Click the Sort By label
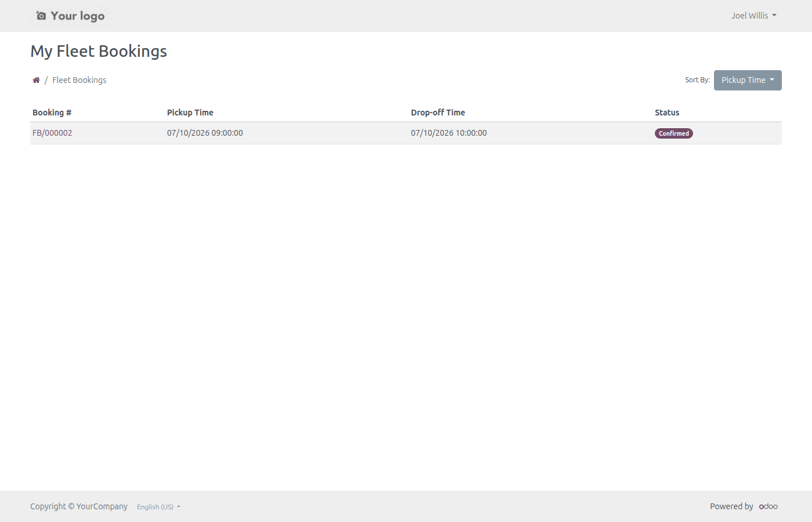 697,80
